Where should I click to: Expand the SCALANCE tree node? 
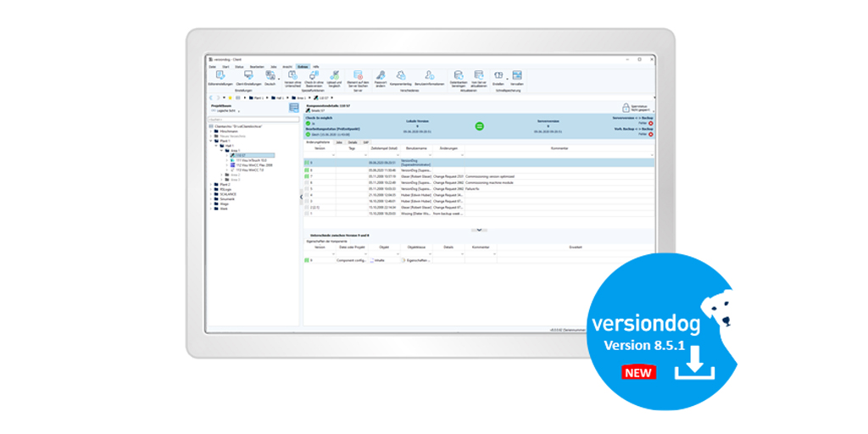click(210, 194)
